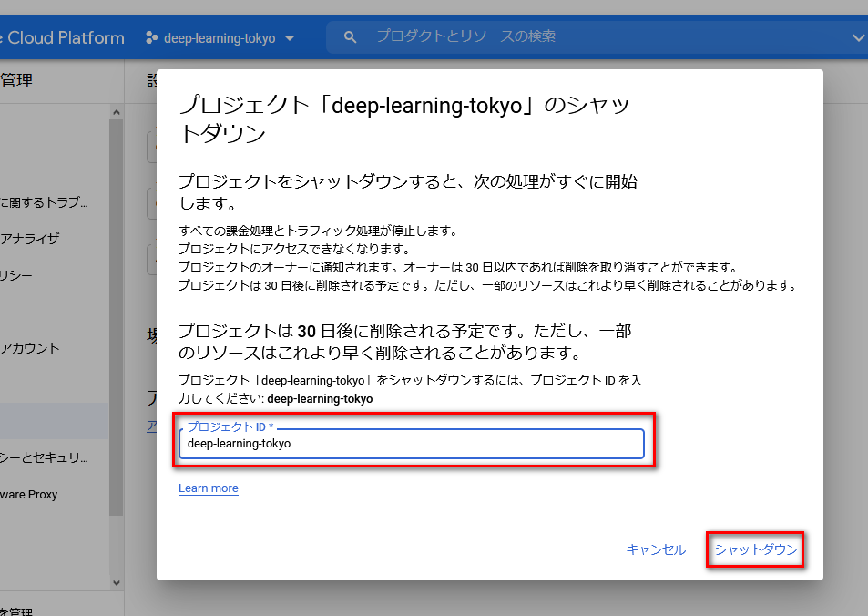
Task: Click the bold deep-learning-tokyo project ID text
Action: pyautogui.click(x=320, y=399)
